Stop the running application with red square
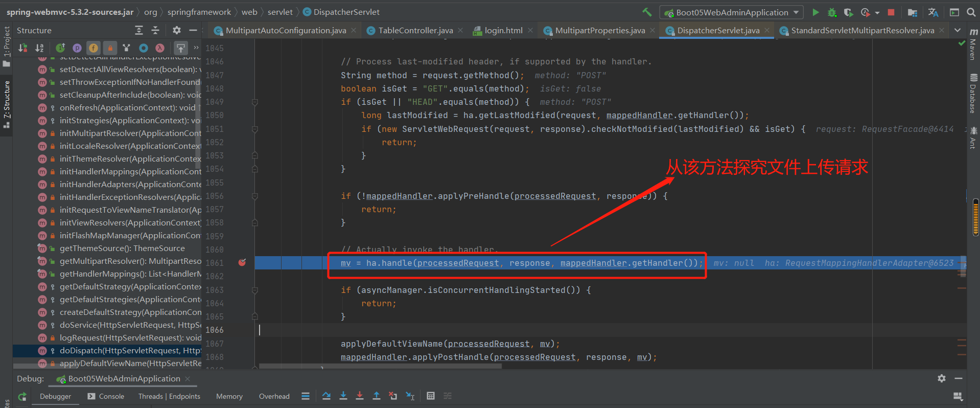This screenshot has height=408, width=980. click(x=891, y=12)
